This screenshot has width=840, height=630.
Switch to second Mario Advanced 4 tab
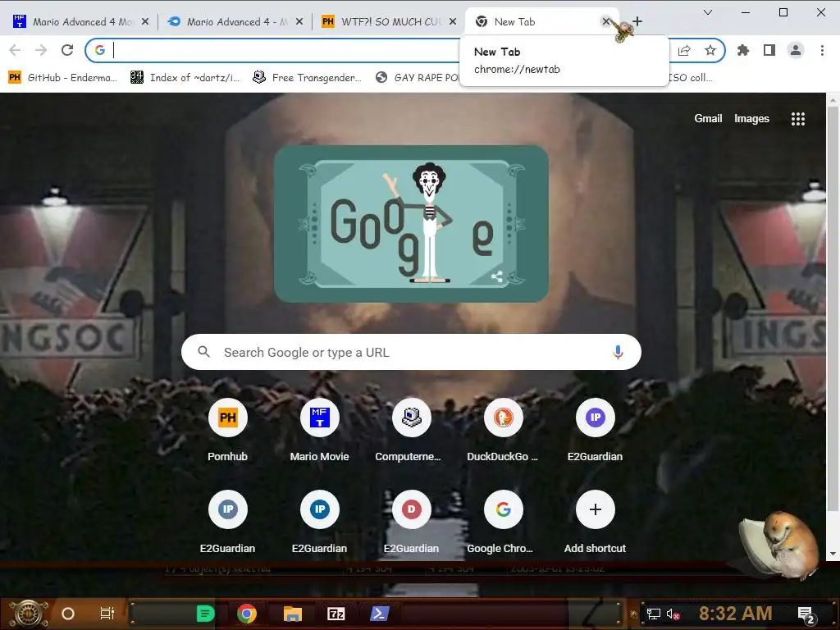tap(235, 21)
